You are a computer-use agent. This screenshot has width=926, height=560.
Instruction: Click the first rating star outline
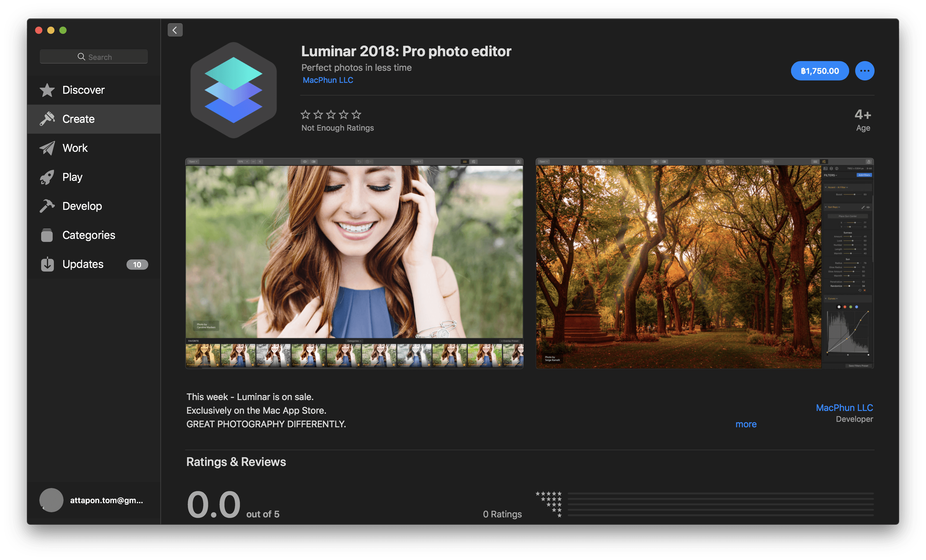[x=306, y=115]
